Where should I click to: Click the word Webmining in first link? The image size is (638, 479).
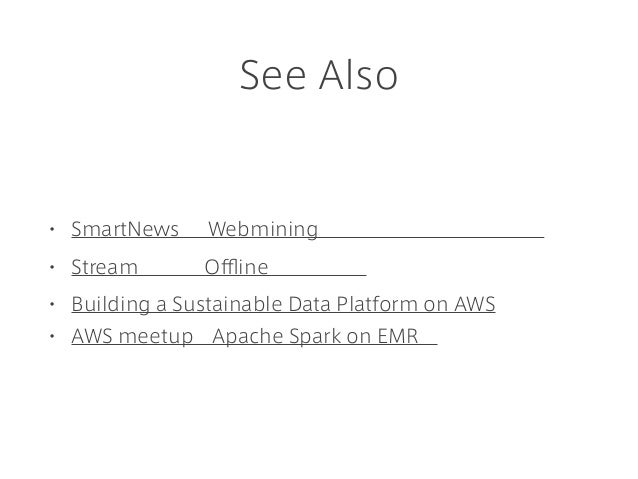point(263,229)
